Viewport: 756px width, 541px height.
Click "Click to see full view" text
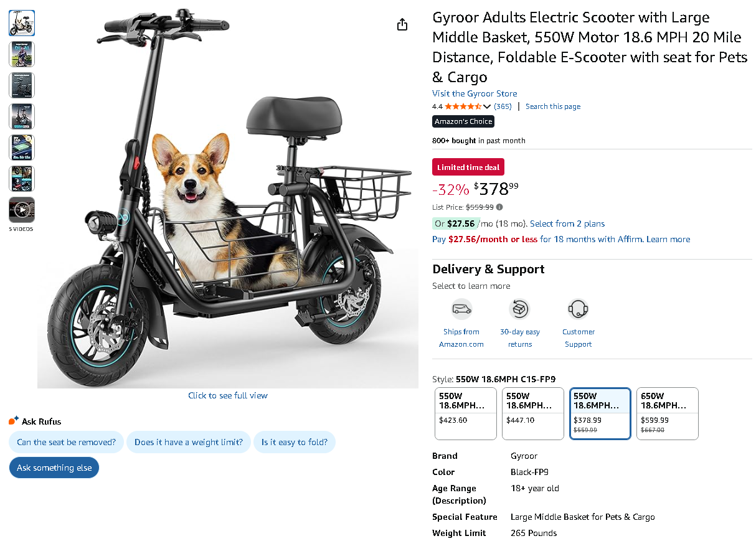[228, 395]
